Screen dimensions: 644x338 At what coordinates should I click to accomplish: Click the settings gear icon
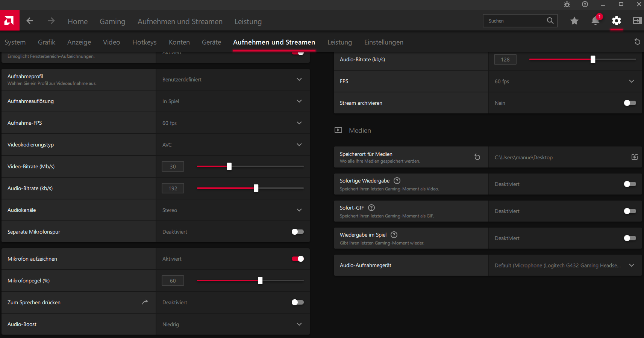tap(616, 21)
